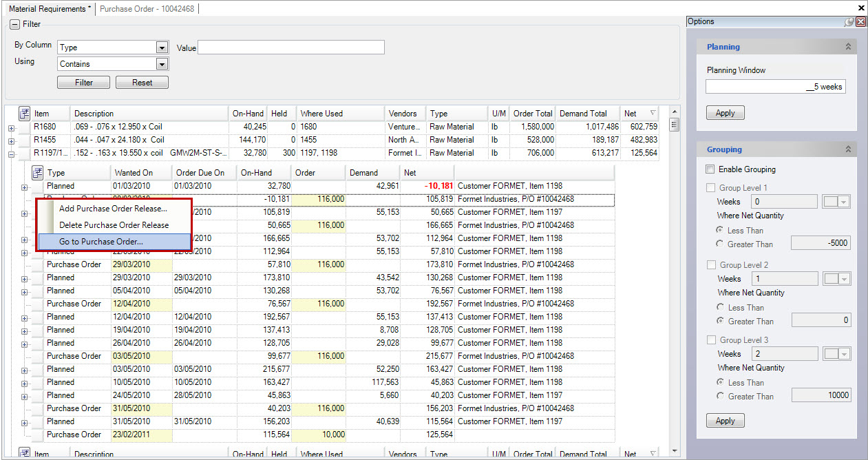Screen dimensions: 868x460
Task: Collapse the Grouping section chevron
Action: 848,149
